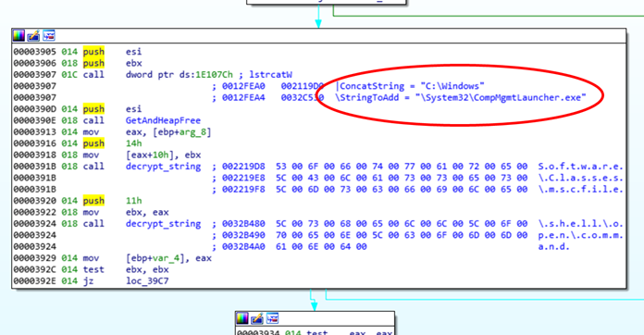The image size is (644, 335).
Task: Click the group nodes icon in the bottom block
Action: coord(272,318)
